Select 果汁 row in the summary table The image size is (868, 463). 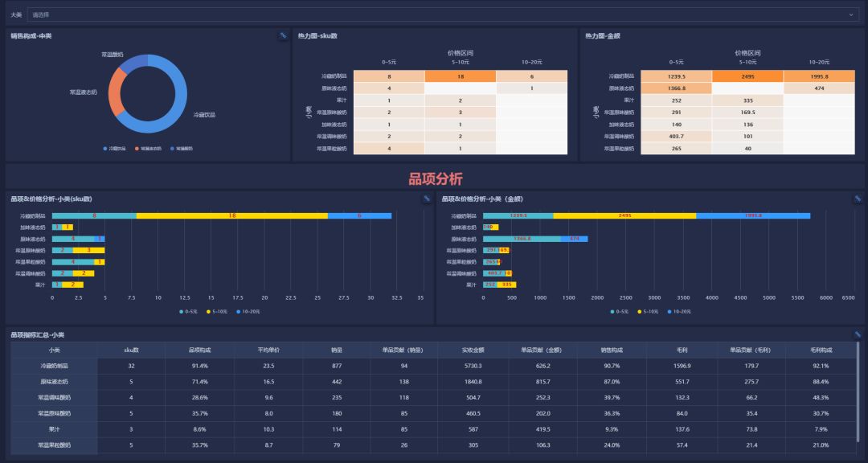pos(433,429)
